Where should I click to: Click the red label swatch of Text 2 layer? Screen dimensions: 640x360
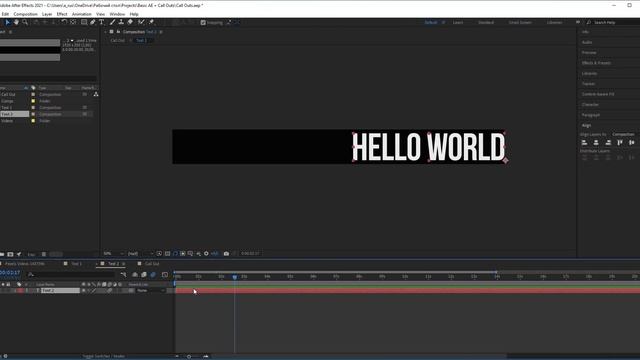point(20,291)
